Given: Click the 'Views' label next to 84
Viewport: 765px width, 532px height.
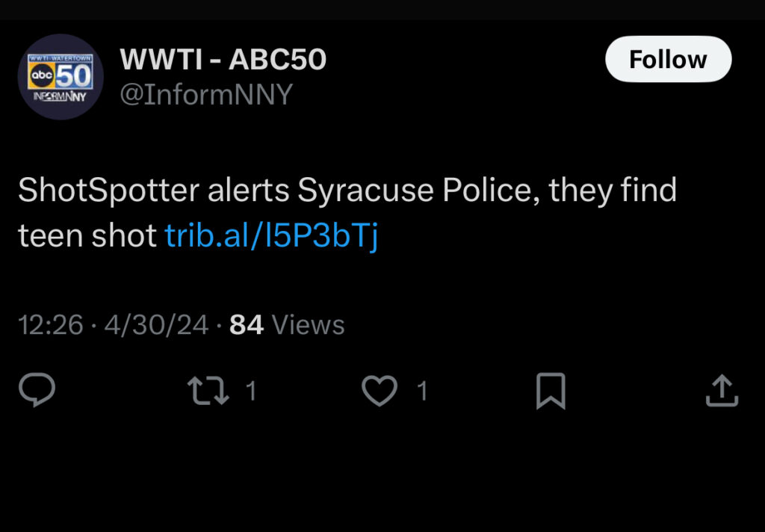Looking at the screenshot, I should tap(308, 324).
